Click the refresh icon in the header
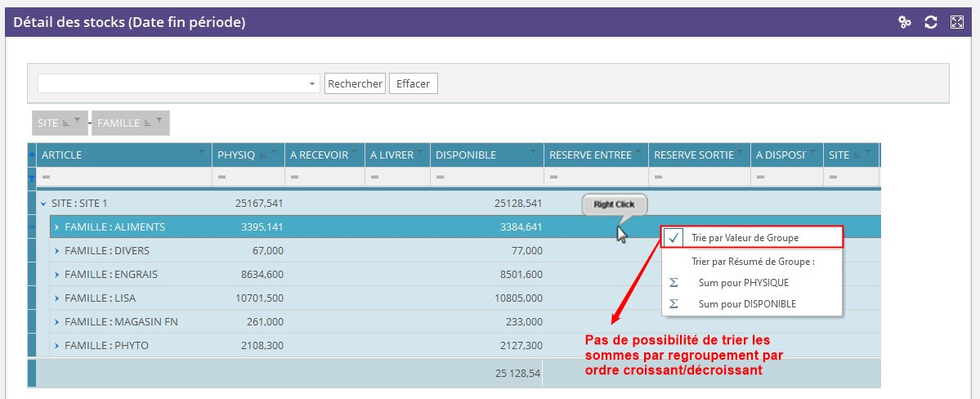Screen dimensions: 980x399 point(930,23)
